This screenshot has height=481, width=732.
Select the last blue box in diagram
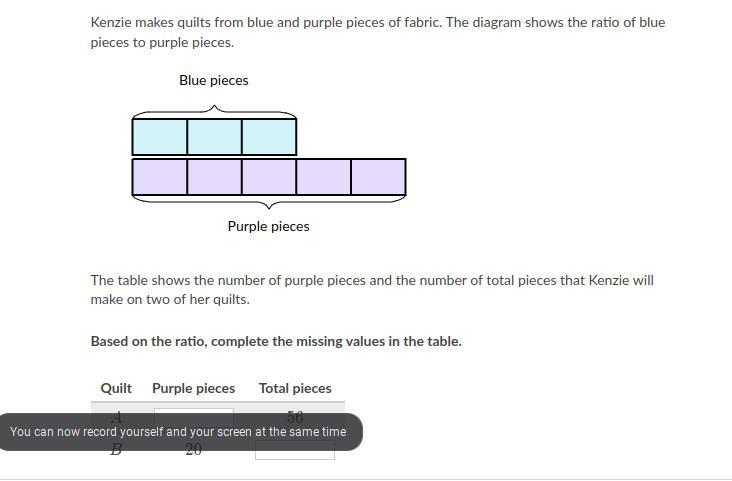point(269,136)
